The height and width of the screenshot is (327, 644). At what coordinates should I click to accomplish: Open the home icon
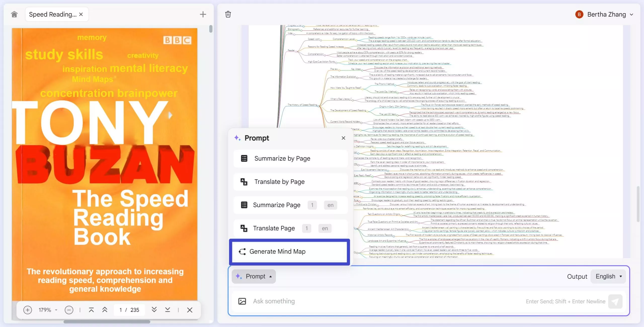point(14,14)
